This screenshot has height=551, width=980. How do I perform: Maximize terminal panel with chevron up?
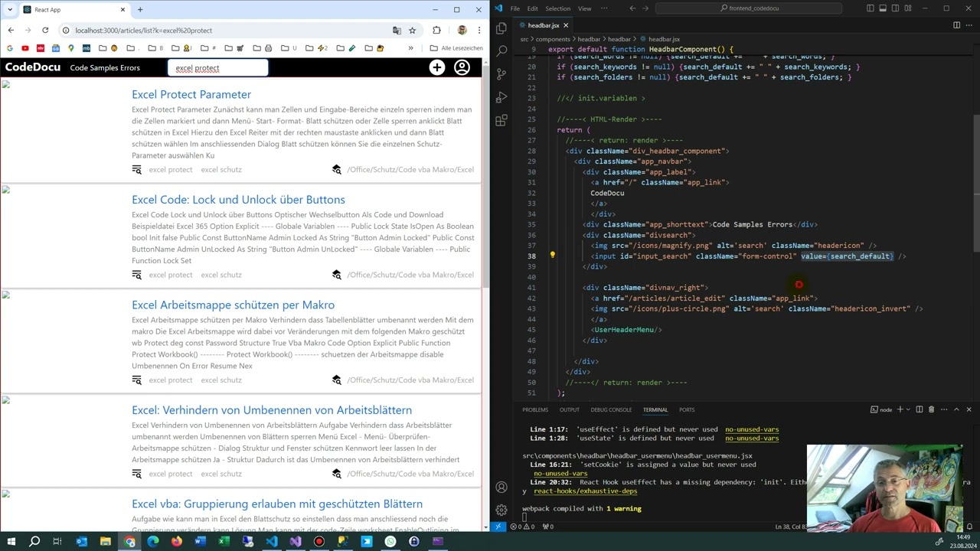(956, 409)
